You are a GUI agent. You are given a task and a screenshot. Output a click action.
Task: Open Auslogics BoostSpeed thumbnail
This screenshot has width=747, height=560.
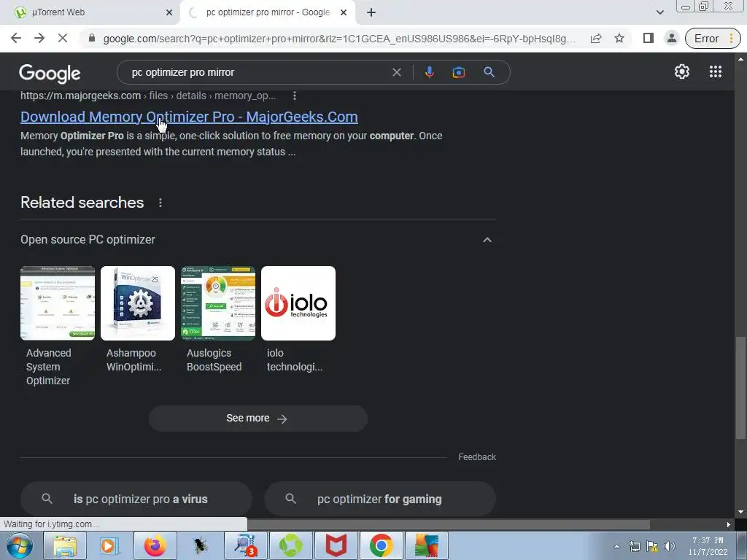coord(218,303)
